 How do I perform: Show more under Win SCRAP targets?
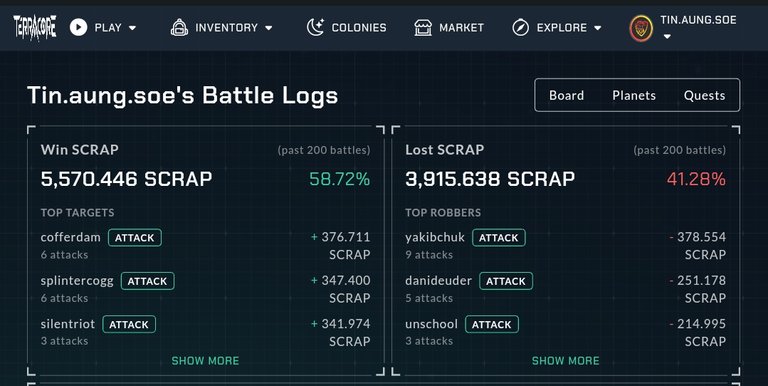point(205,361)
